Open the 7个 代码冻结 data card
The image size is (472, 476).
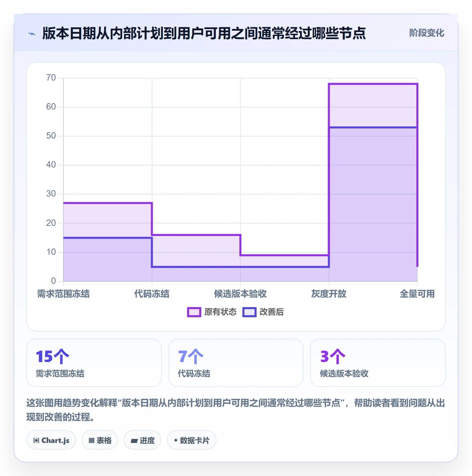(236, 363)
